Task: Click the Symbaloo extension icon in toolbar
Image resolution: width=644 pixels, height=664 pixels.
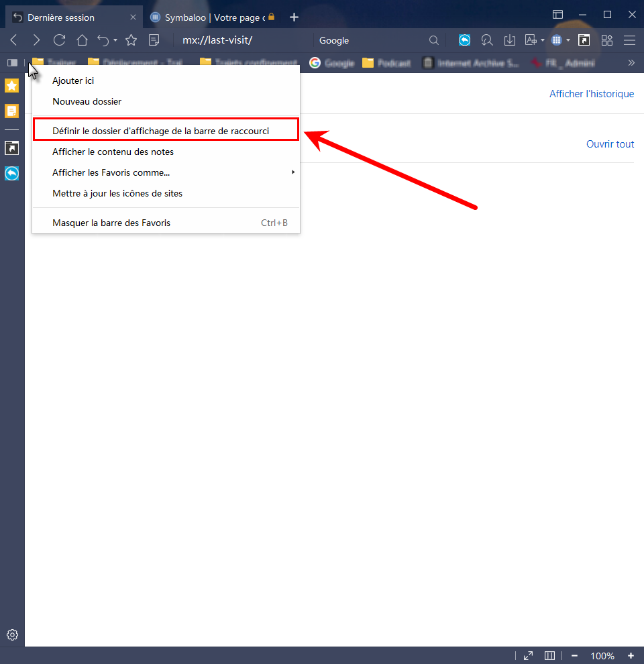Action: 557,40
